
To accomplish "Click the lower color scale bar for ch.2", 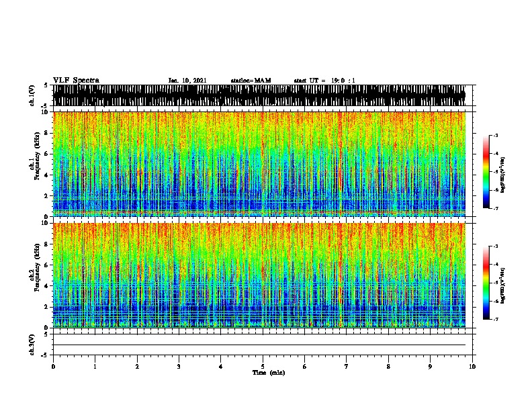I will 486,283.
